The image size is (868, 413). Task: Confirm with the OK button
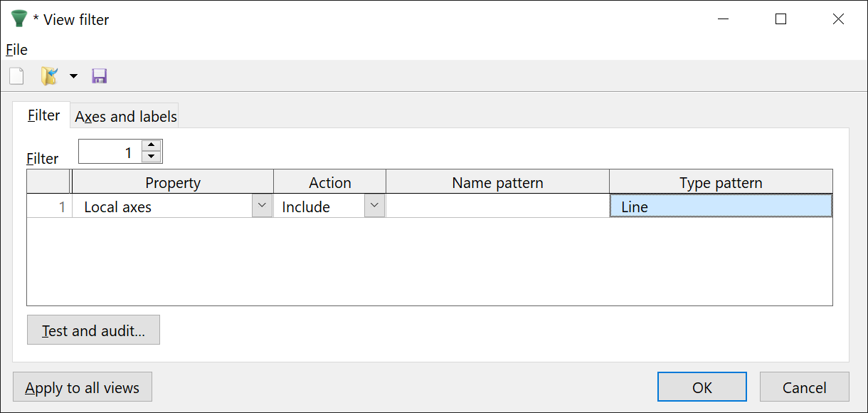coord(702,387)
